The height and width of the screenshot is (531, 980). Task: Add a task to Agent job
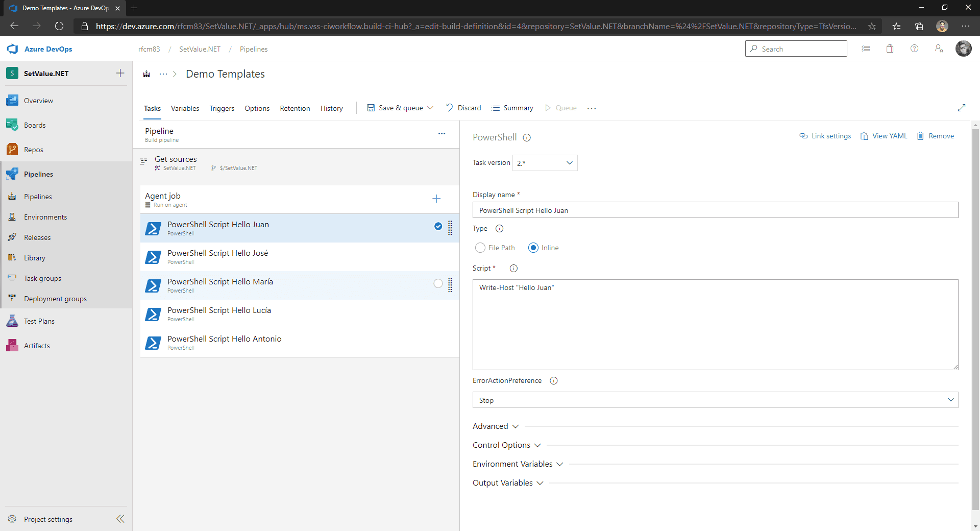(436, 199)
